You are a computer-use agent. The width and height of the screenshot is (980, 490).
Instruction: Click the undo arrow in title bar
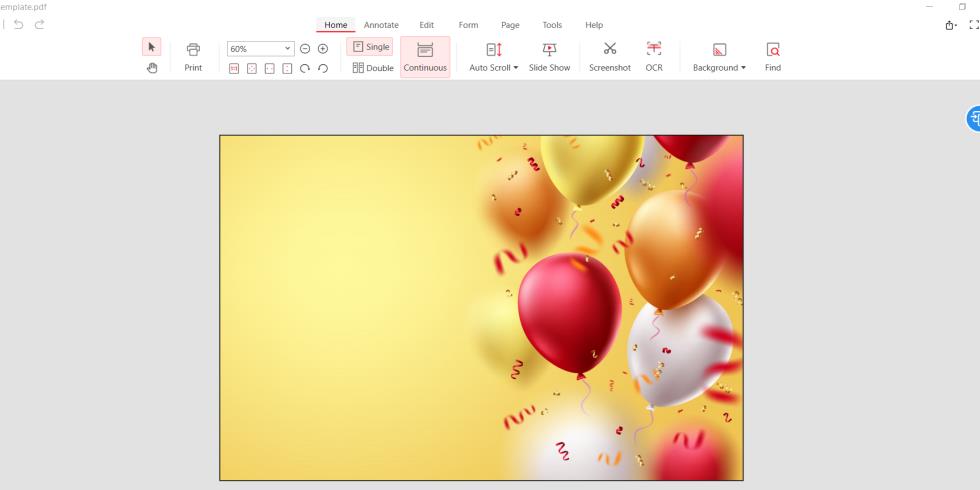(19, 25)
